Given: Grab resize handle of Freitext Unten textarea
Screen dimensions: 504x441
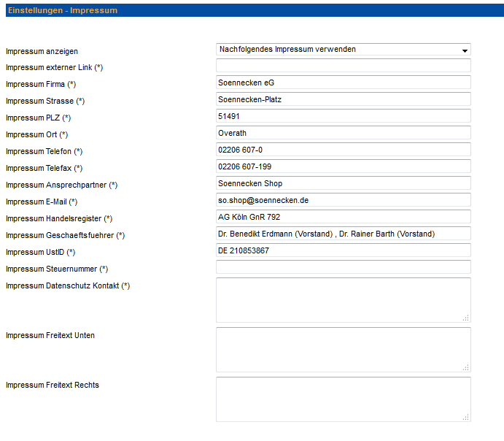Looking at the screenshot, I should (466, 368).
